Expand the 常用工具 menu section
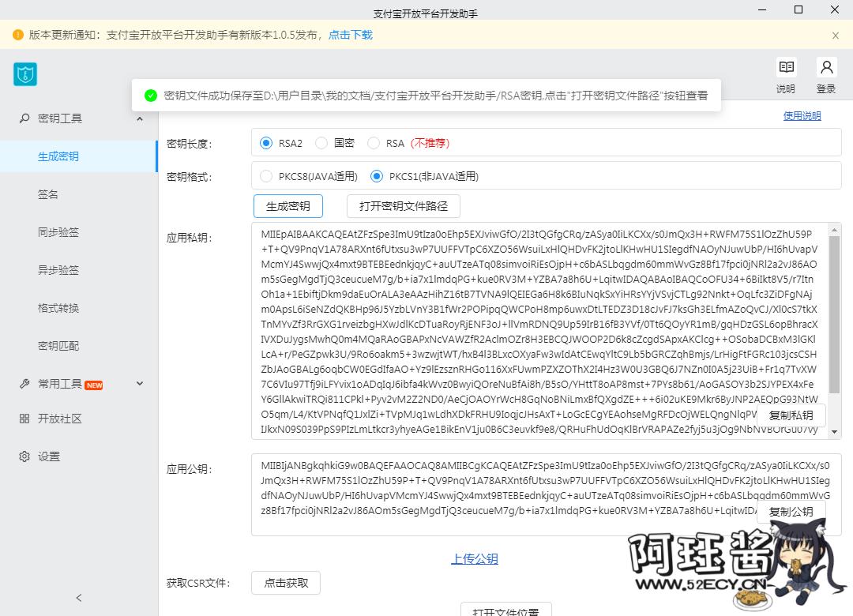This screenshot has height=616, width=853. 140,384
